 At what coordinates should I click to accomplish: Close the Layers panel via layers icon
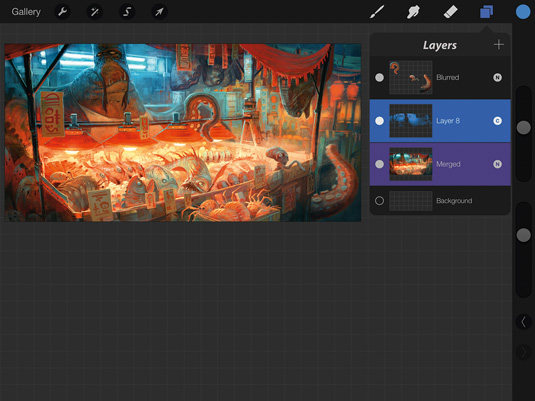coord(487,12)
